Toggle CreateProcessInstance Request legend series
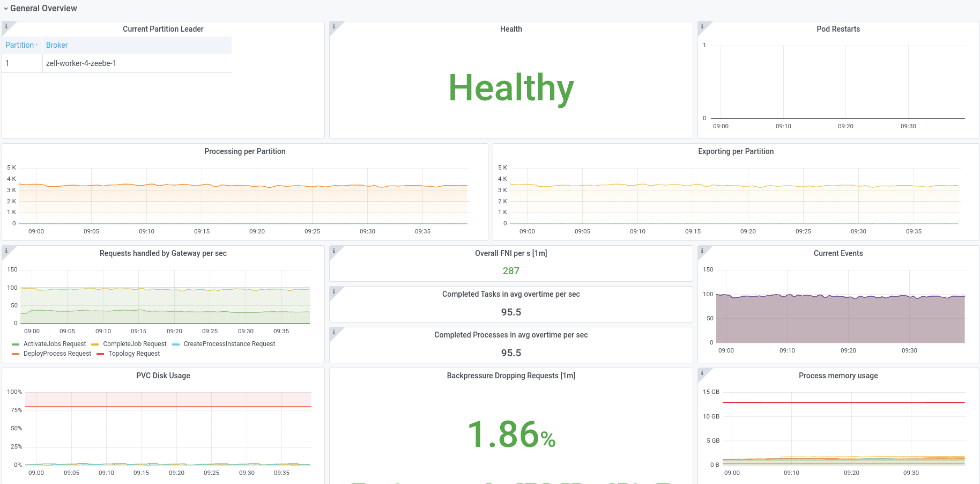This screenshot has width=980, height=484. pos(229,344)
